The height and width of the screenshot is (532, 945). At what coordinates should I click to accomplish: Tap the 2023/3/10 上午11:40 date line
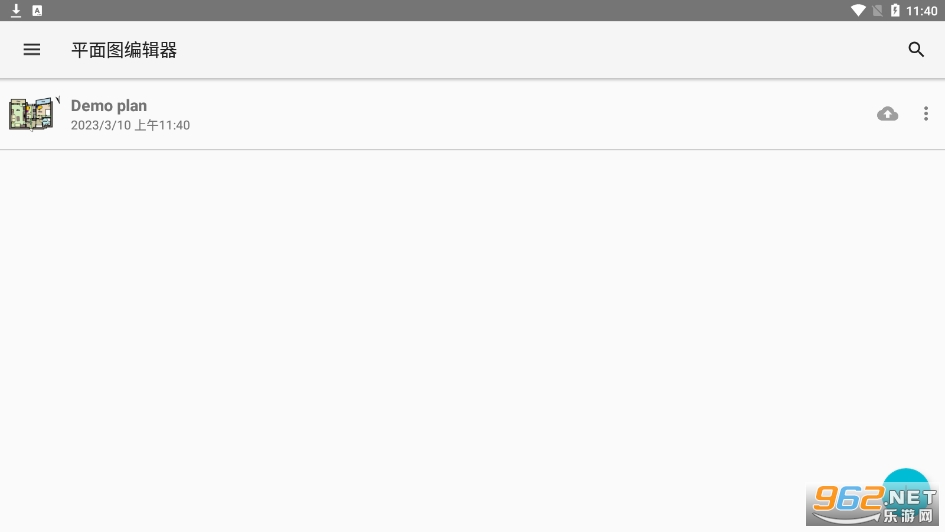(x=130, y=125)
